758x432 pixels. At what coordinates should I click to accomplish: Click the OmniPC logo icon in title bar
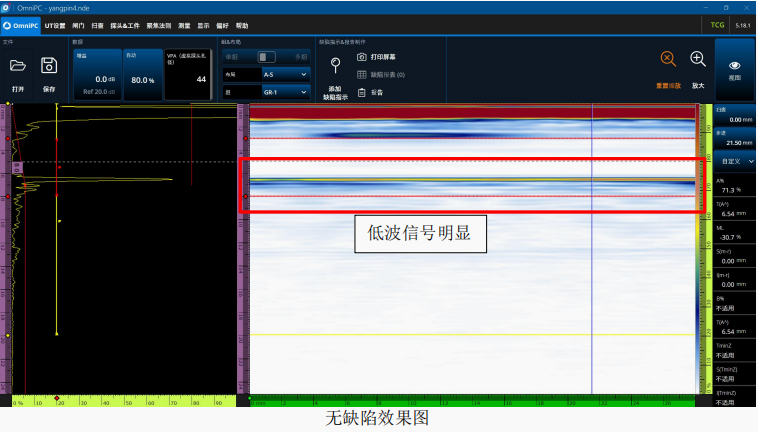5,8
